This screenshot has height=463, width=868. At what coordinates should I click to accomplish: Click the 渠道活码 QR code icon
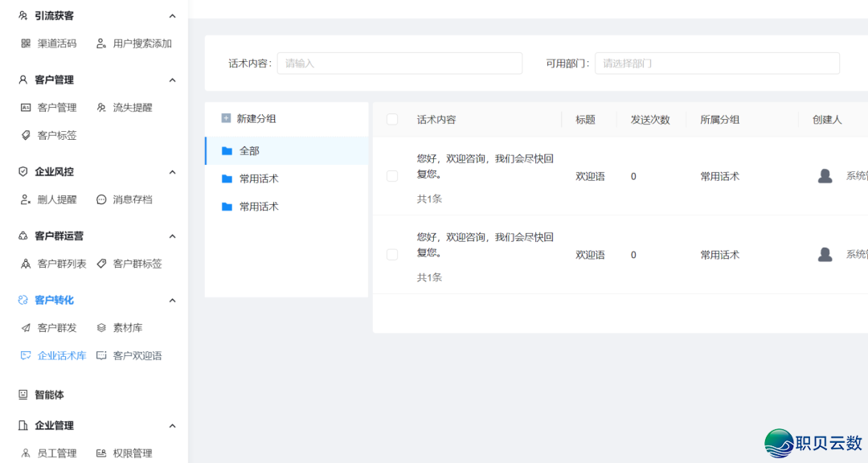26,43
